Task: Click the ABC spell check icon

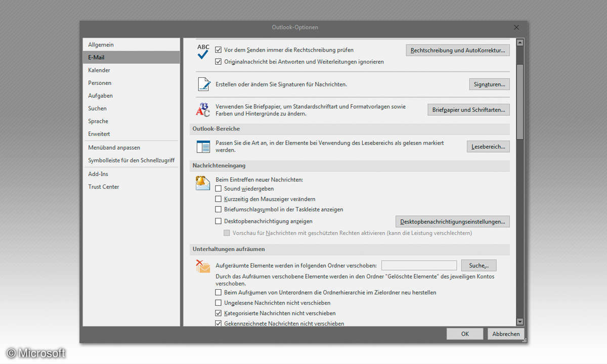Action: point(203,52)
